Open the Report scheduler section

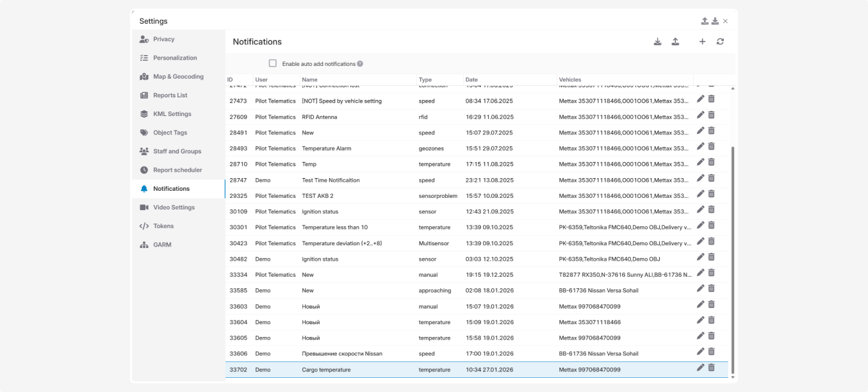(177, 170)
